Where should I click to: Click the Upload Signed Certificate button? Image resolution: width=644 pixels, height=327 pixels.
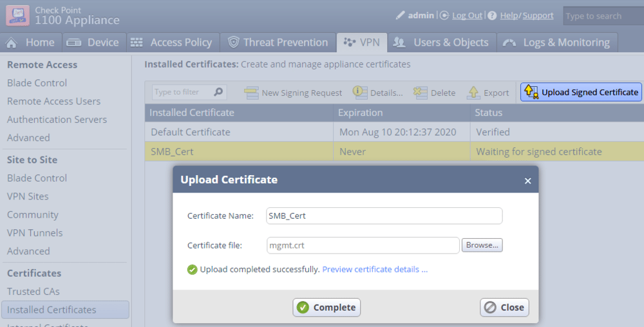581,92
